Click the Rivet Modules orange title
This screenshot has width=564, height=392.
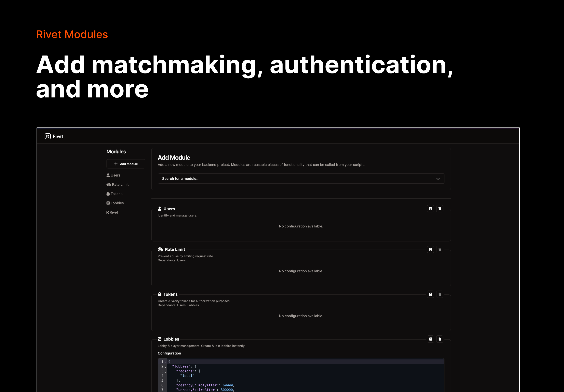pyautogui.click(x=72, y=34)
